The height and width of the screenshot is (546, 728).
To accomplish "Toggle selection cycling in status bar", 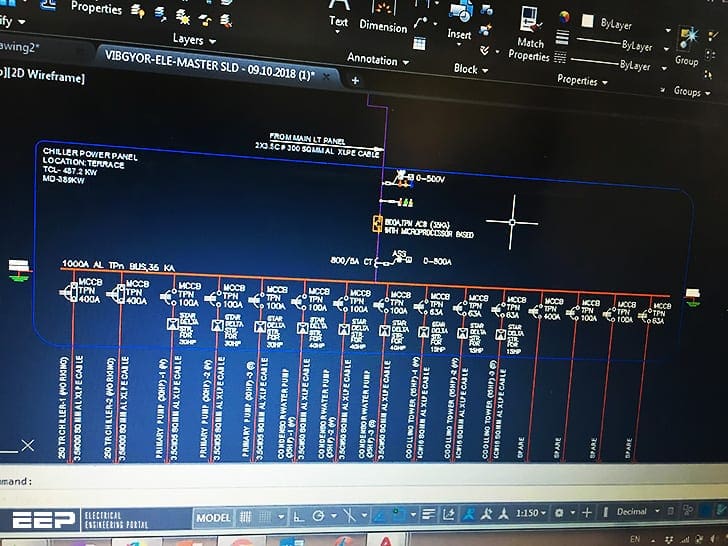I will point(448,514).
